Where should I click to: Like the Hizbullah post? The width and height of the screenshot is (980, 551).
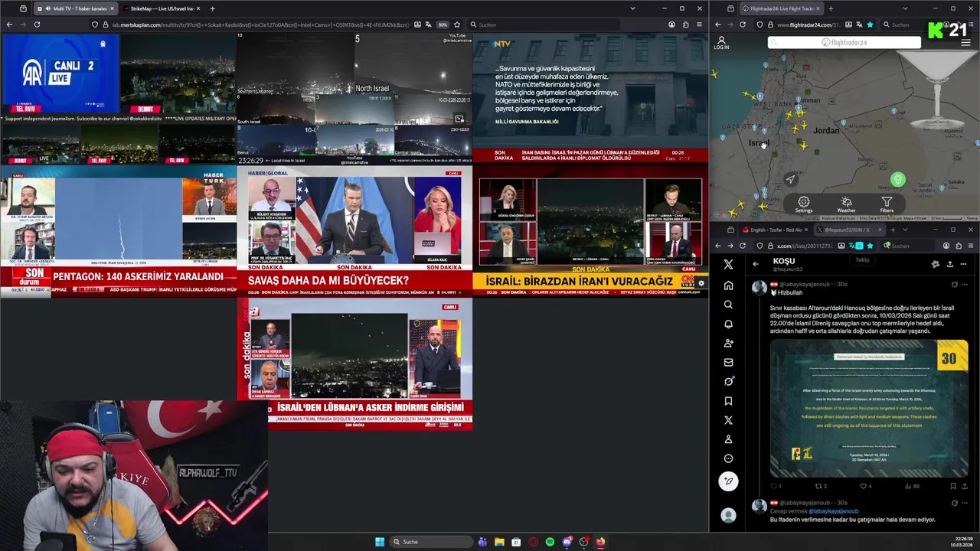pos(865,486)
